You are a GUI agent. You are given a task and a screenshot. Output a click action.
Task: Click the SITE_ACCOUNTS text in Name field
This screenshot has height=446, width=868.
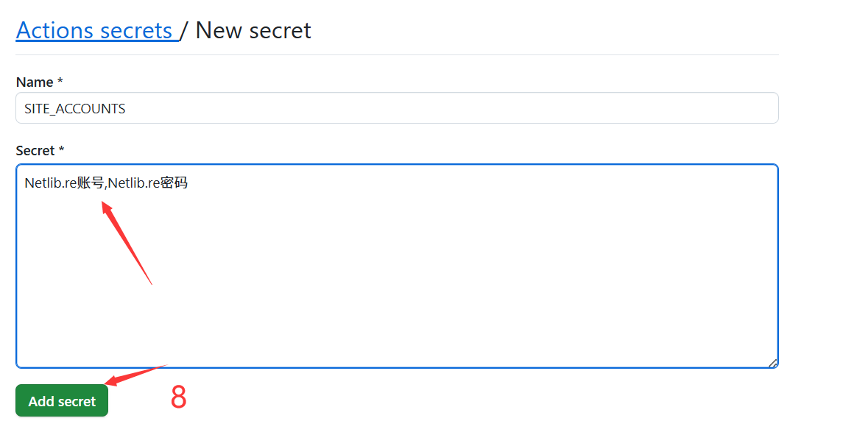[75, 109]
